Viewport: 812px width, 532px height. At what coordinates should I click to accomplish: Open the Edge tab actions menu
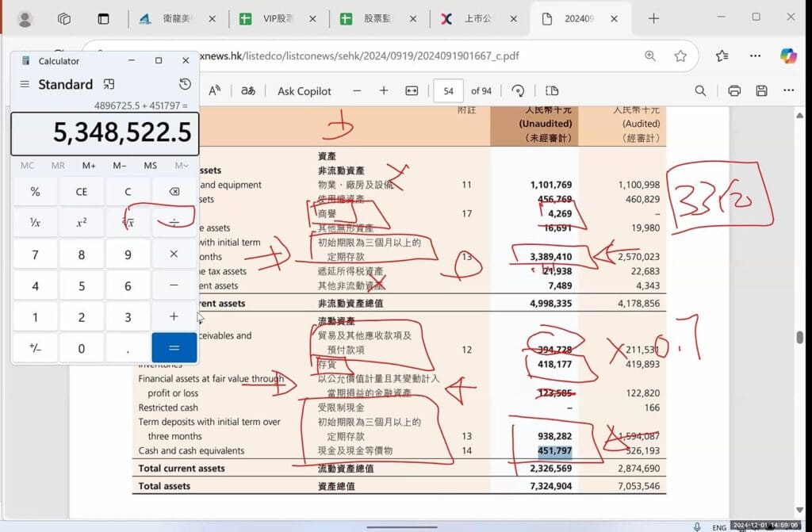(64, 18)
